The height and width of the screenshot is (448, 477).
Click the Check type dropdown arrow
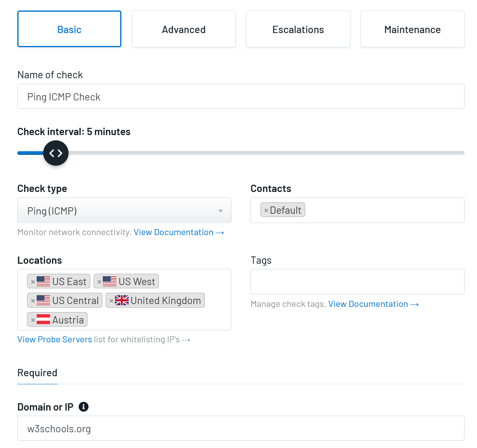221,211
